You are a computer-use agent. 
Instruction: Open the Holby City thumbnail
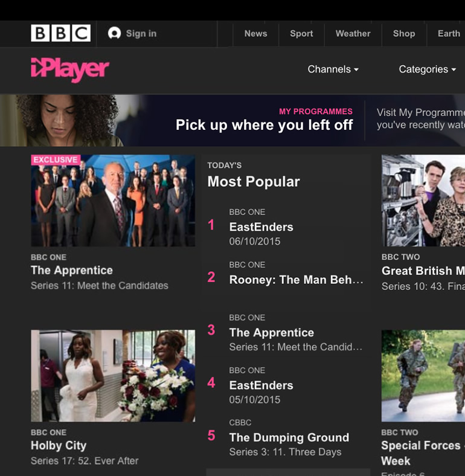113,376
